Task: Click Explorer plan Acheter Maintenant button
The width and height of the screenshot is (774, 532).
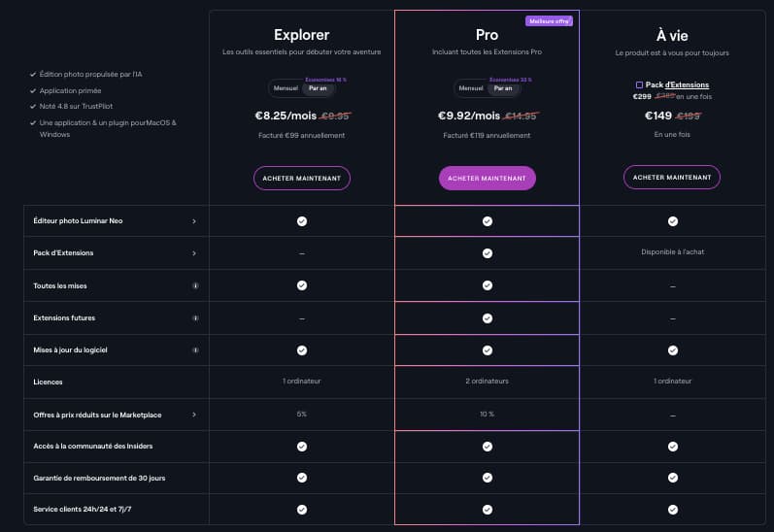Action: pos(302,179)
